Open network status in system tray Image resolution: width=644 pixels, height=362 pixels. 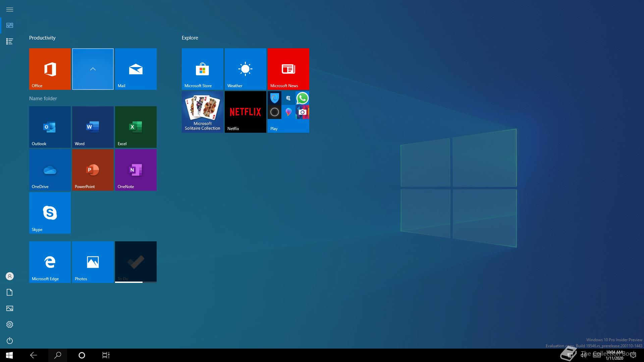tap(570, 355)
